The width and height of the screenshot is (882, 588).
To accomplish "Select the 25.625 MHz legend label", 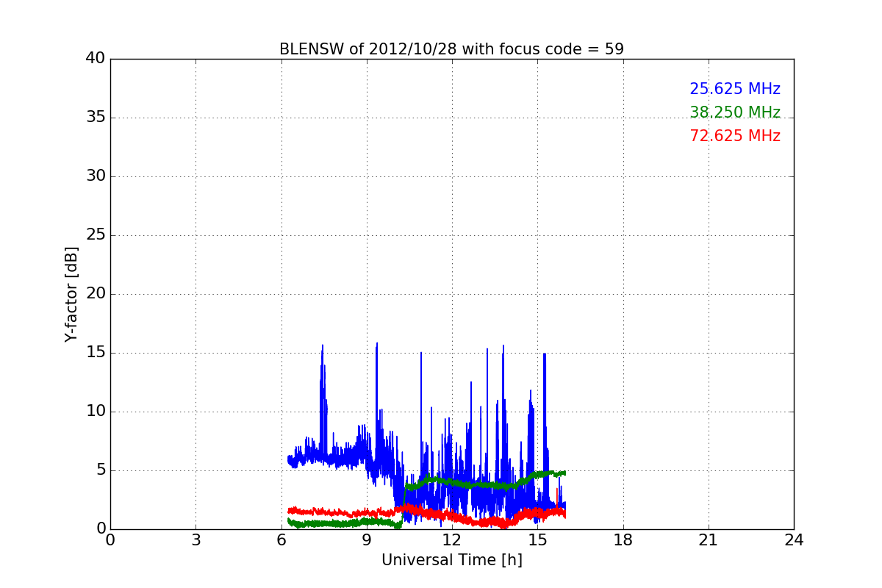I will click(x=735, y=89).
